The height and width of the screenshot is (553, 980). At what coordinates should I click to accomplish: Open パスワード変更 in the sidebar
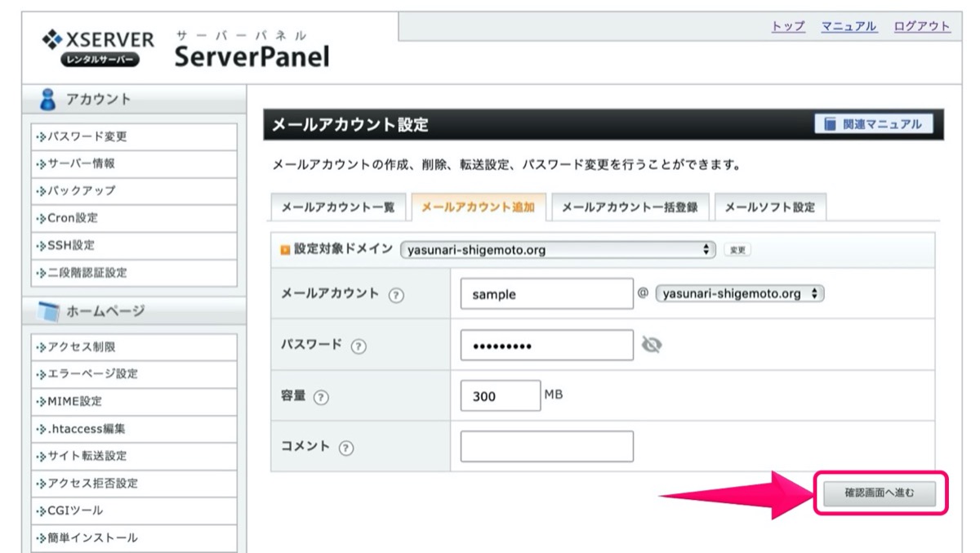(x=134, y=136)
